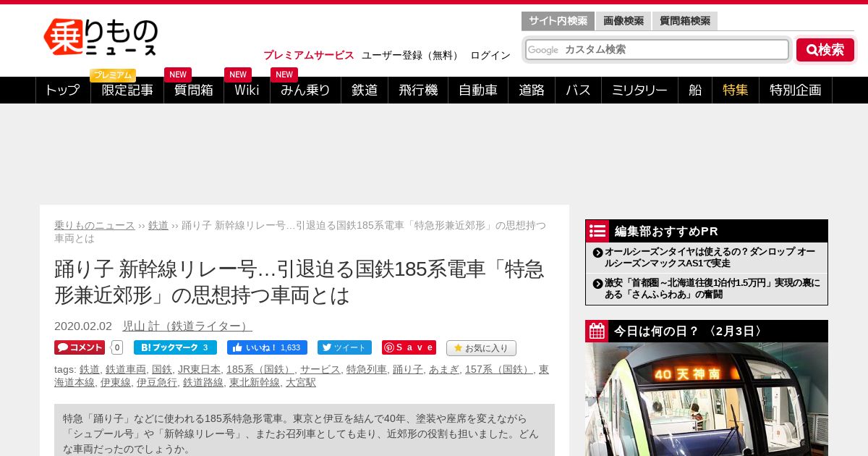Screen dimensions: 868x456
Task: Open the 激安「首都圏～北海道往復」 PR article
Action: coord(712,288)
